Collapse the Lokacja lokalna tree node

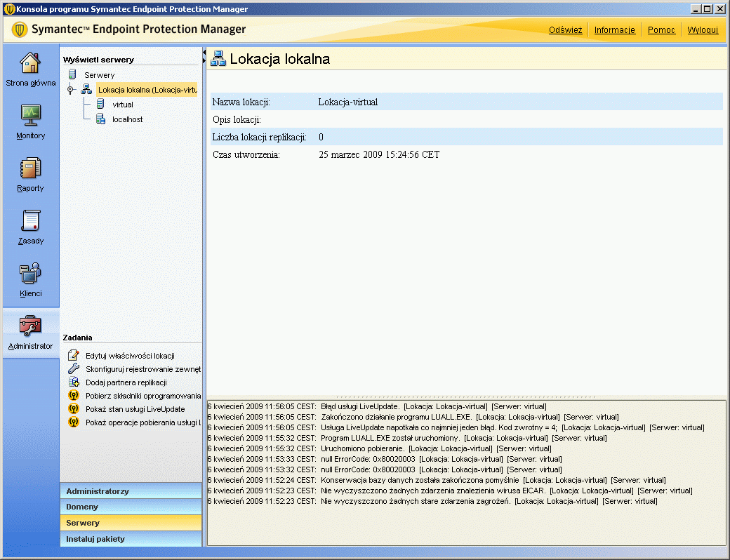point(71,89)
